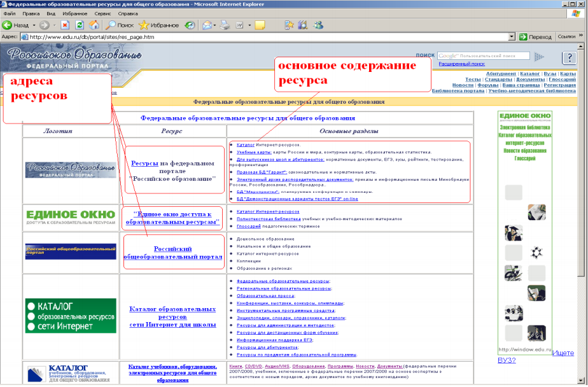
Task: Open the Правовая БД "Гарант" link
Action: tap(262, 172)
